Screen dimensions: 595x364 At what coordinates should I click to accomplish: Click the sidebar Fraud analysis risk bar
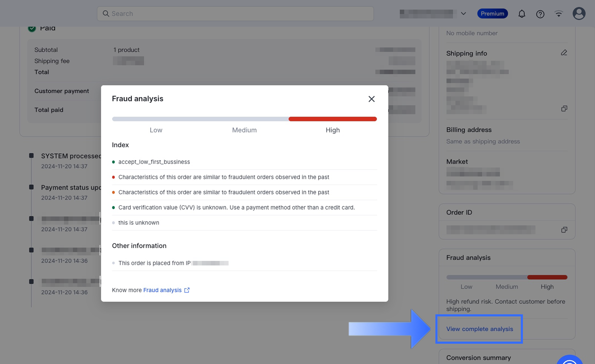(x=506, y=277)
